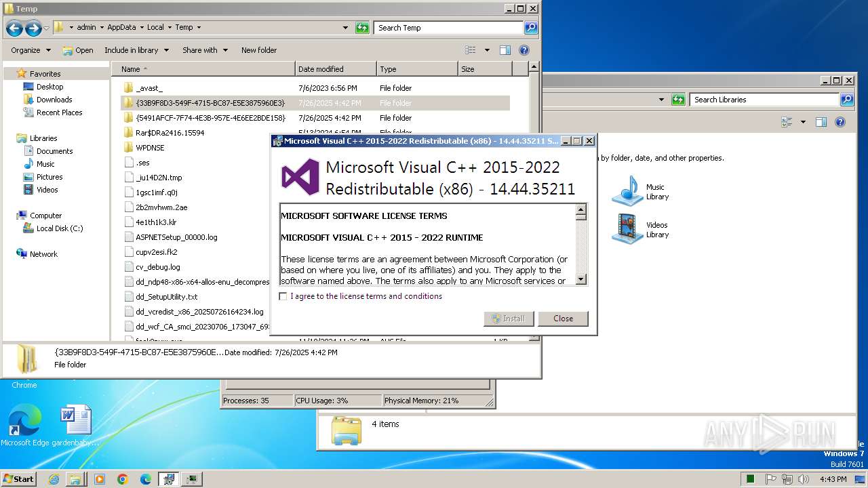Open Windows Media Player from the taskbar
Viewport: 868px width, 488px height.
pyautogui.click(x=100, y=479)
